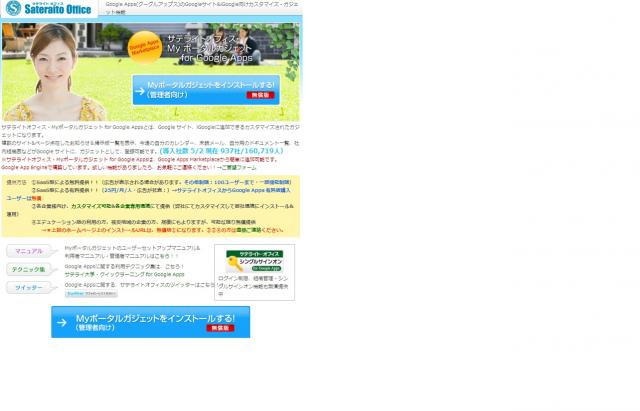Open サテライ大学・クイックラーニング for Google Apps link
The width and height of the screenshot is (640, 411).
pos(124,275)
